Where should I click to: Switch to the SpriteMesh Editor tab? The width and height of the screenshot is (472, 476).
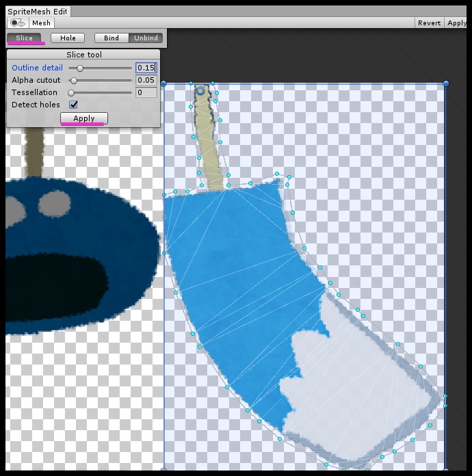tap(36, 12)
